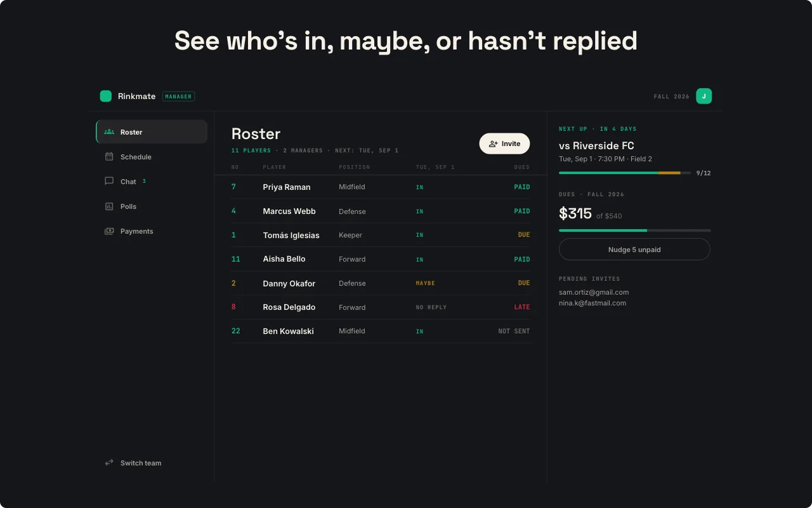Click the dues collected progress bar
Screen dimensions: 812x508
point(634,231)
